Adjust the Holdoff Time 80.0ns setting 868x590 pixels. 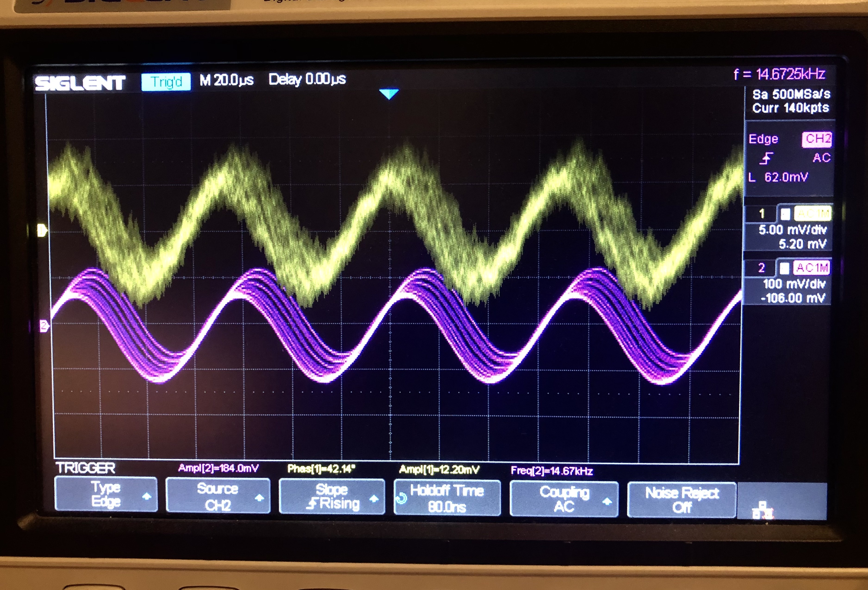click(x=447, y=498)
